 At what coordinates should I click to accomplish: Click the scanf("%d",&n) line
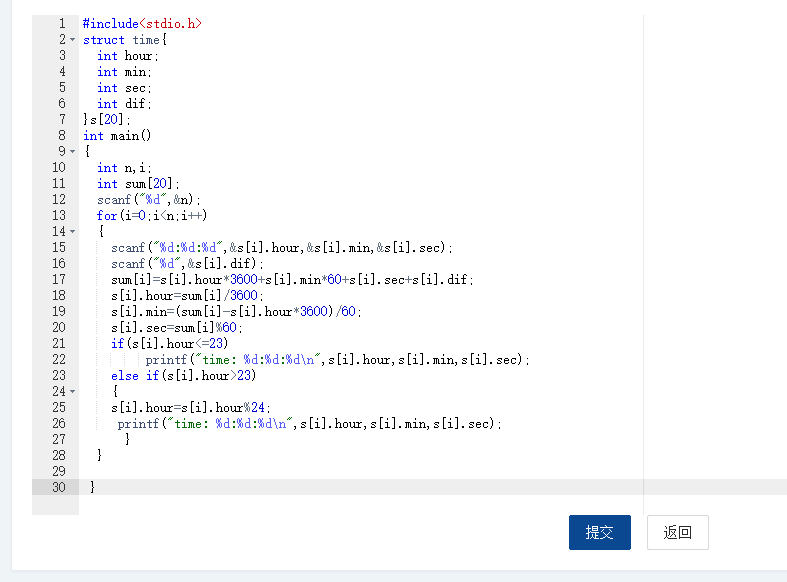pyautogui.click(x=149, y=200)
